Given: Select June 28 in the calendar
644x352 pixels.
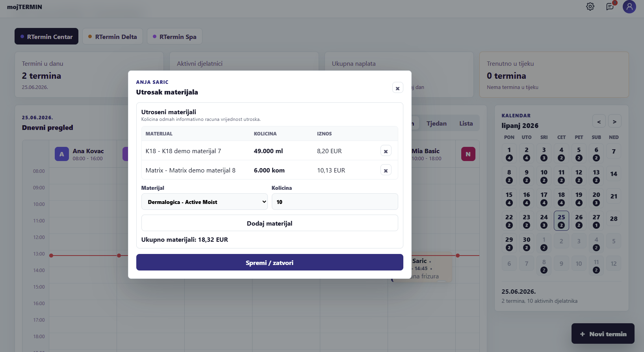Looking at the screenshot, I should click(614, 219).
